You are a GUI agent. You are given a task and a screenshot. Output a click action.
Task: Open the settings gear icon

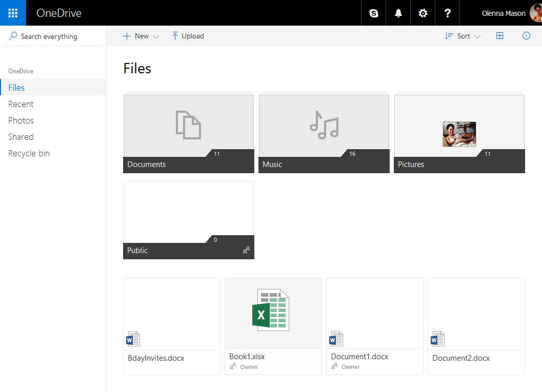click(x=423, y=13)
